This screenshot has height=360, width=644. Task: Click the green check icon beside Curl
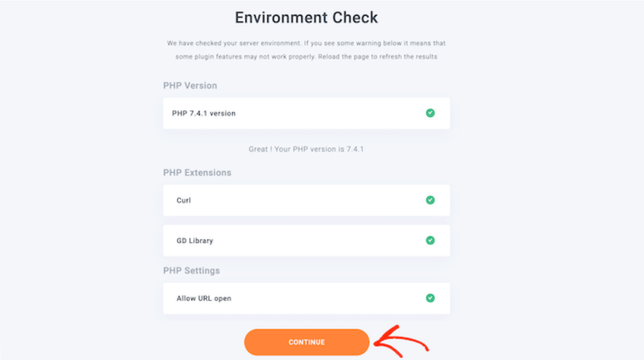[430, 200]
